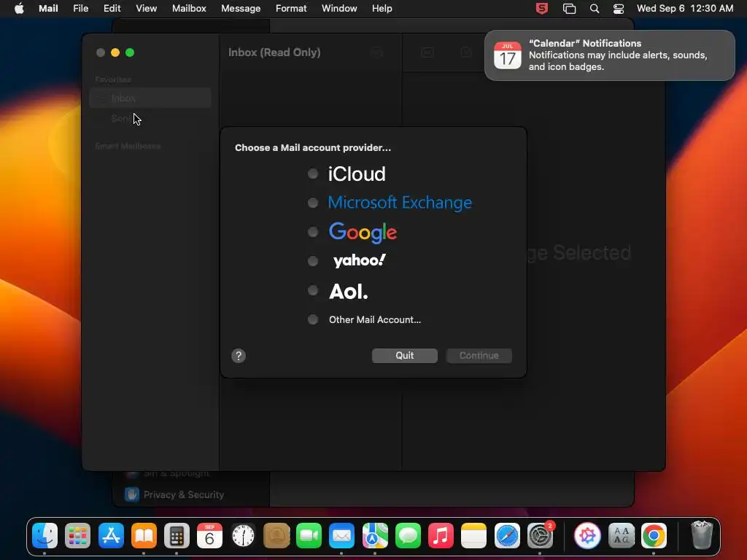Choose the Microsoft Exchange radio button
The width and height of the screenshot is (747, 560).
312,203
